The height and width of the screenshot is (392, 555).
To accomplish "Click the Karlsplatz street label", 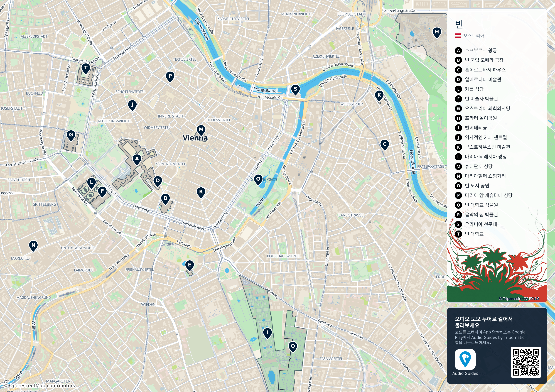I will coord(184,244).
